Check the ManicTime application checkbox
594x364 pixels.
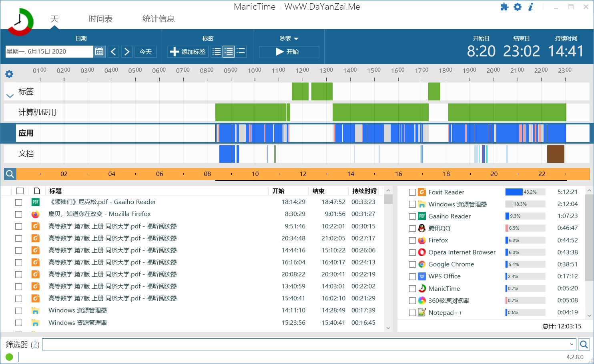tap(412, 289)
